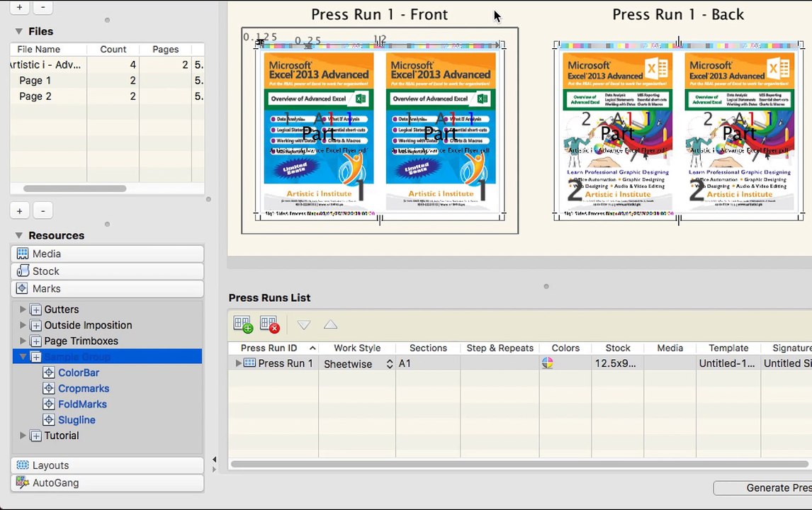812x510 pixels.
Task: Select the FoldMarks mark
Action: (82, 404)
